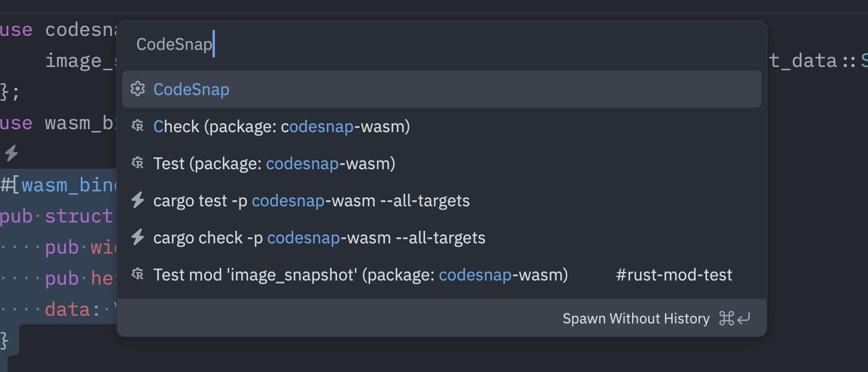Click the use wasm import line
The width and height of the screenshot is (868, 372).
tap(58, 123)
